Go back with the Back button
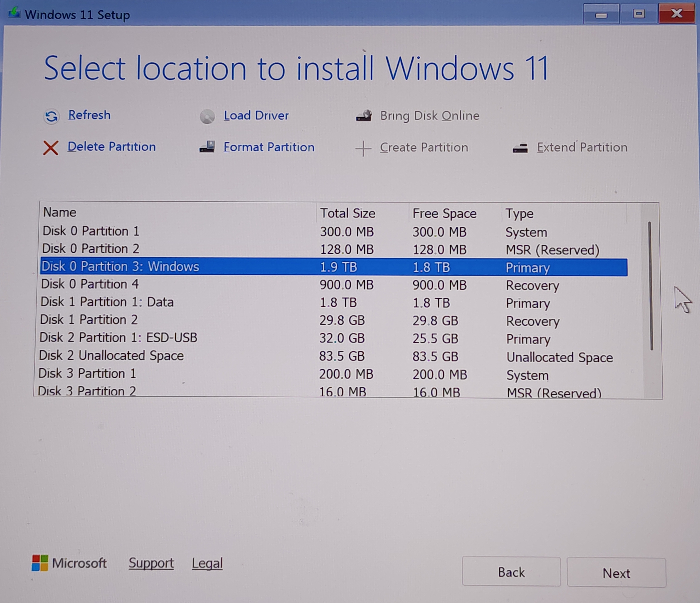 [x=511, y=572]
